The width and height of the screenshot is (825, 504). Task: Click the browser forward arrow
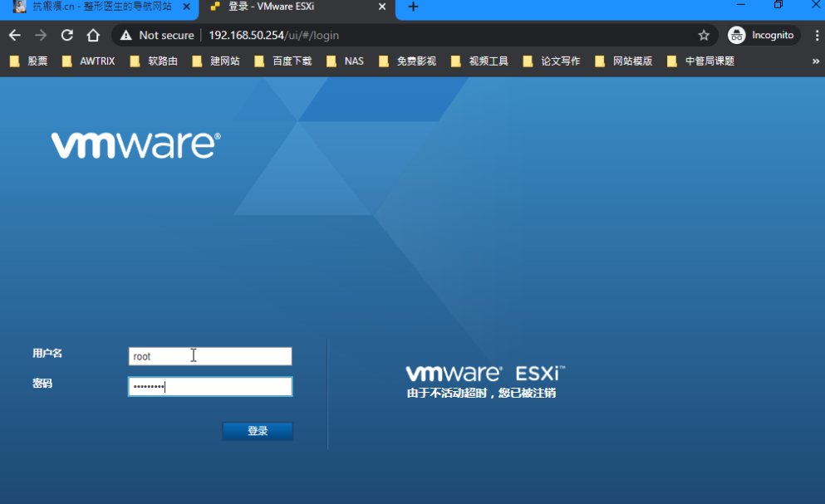(x=41, y=35)
